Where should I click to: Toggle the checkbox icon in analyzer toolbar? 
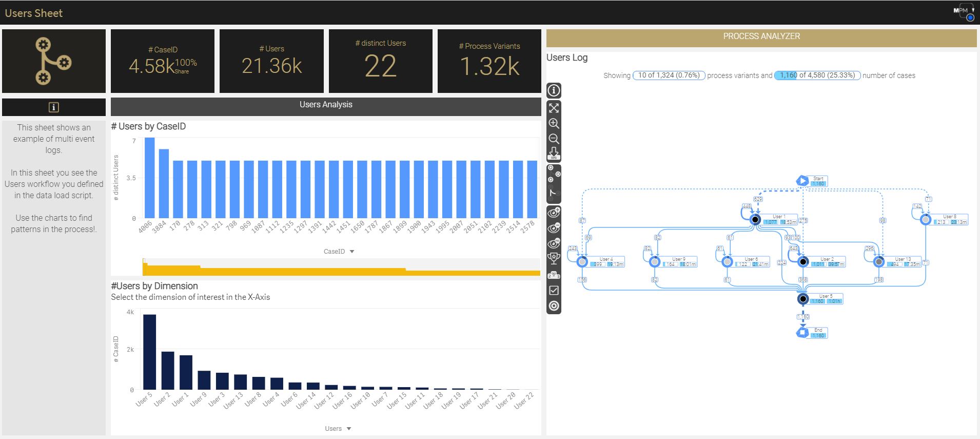554,291
